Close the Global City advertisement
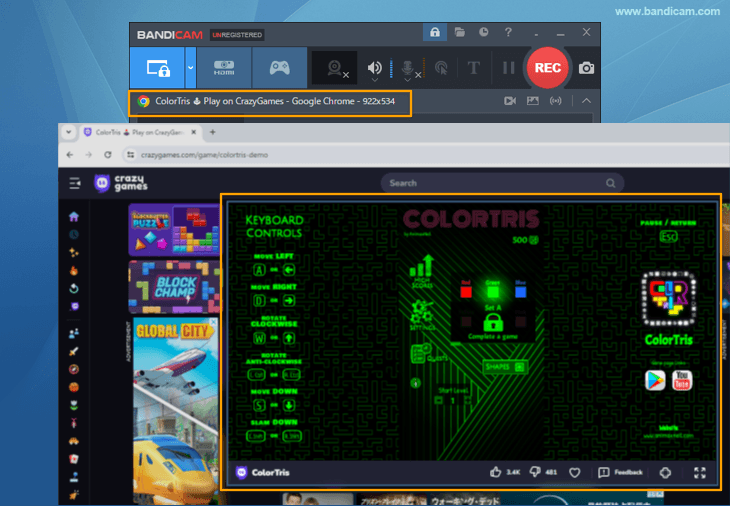 [x=213, y=322]
